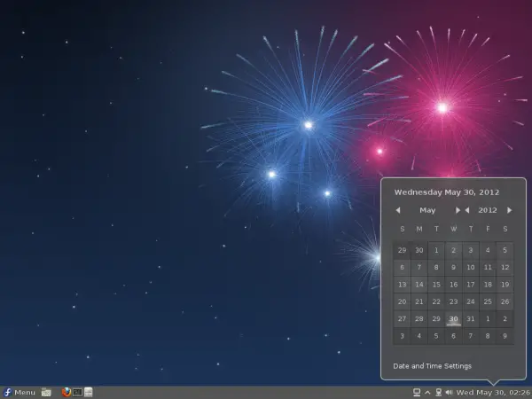The height and width of the screenshot is (399, 532).
Task: Select day 16 in the calendar
Action: coord(453,285)
